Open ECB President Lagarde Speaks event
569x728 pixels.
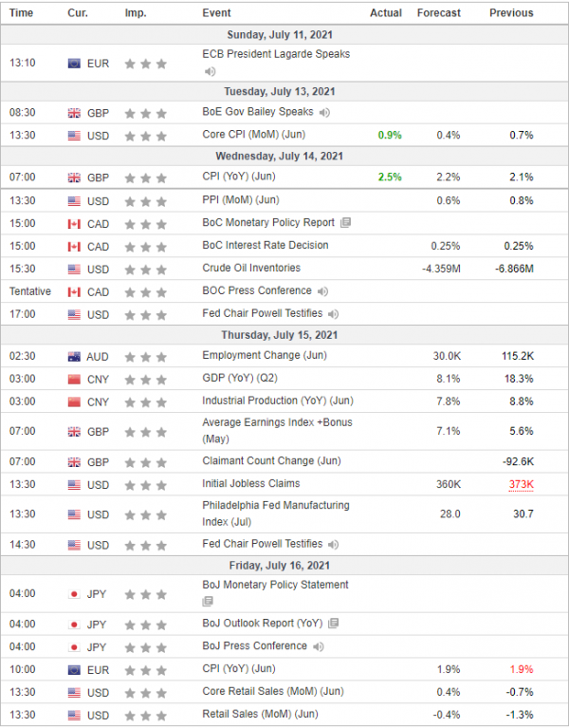click(x=276, y=54)
